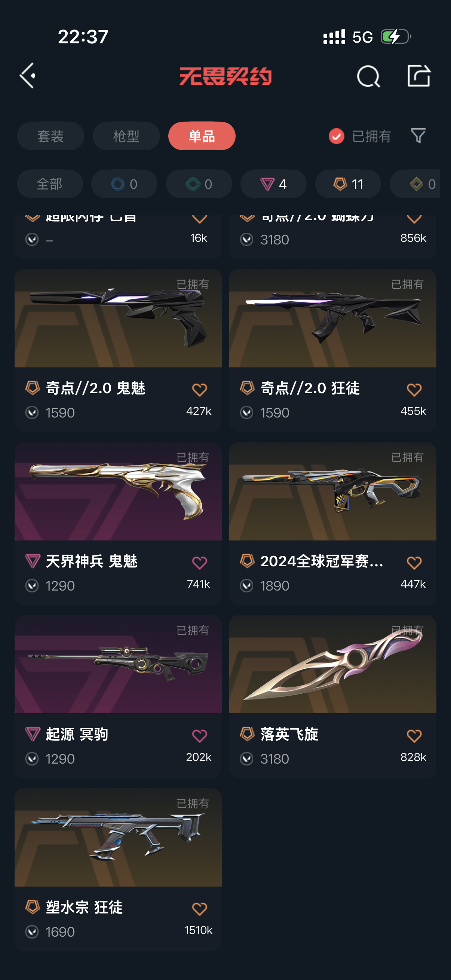Screen dimensions: 451x980
Task: Switch to the 枪型 tab
Action: [x=126, y=136]
